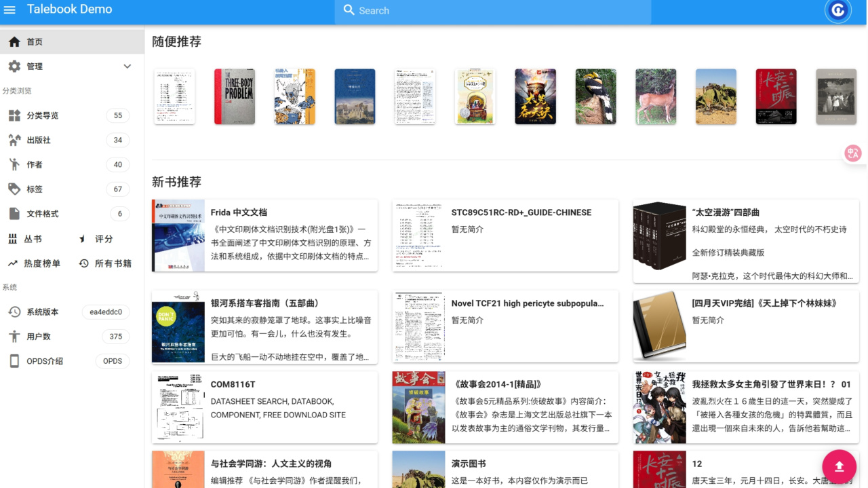Click the ea4eddc0 version chip

[x=106, y=312]
